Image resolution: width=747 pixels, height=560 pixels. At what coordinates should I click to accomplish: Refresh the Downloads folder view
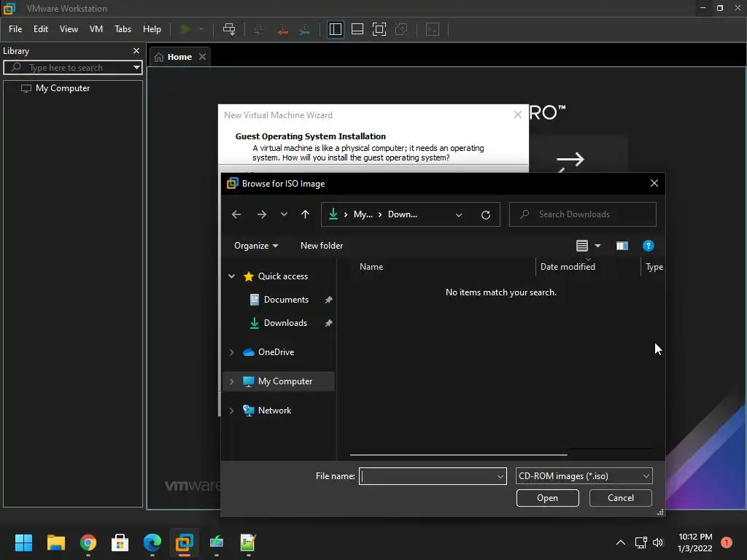pos(485,215)
